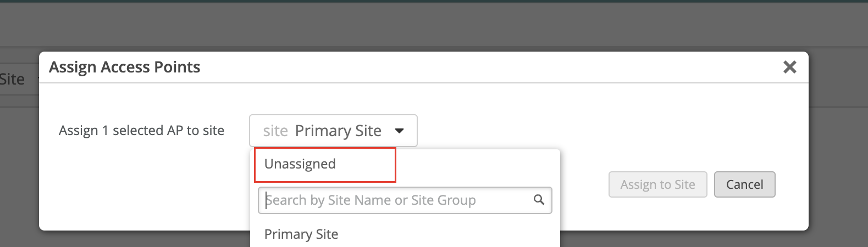
Task: Open the Primary Site combo box
Action: click(x=333, y=131)
